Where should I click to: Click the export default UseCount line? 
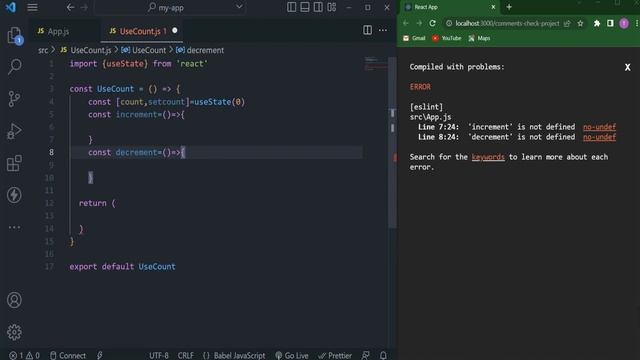[x=122, y=267]
